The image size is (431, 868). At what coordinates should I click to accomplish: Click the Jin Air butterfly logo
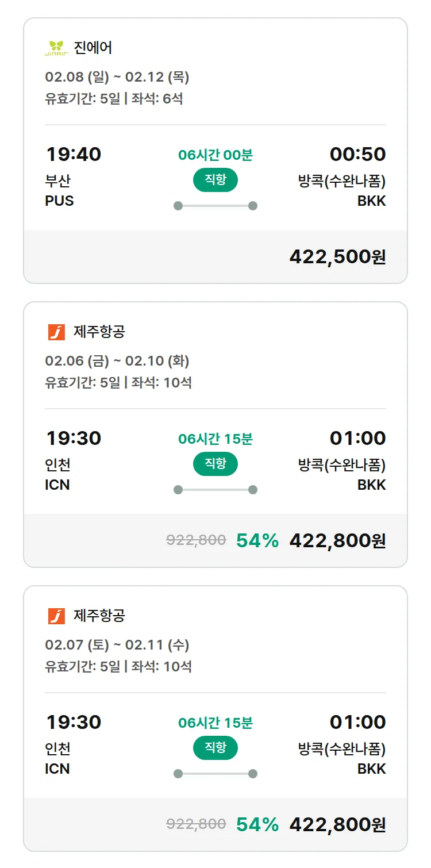56,48
